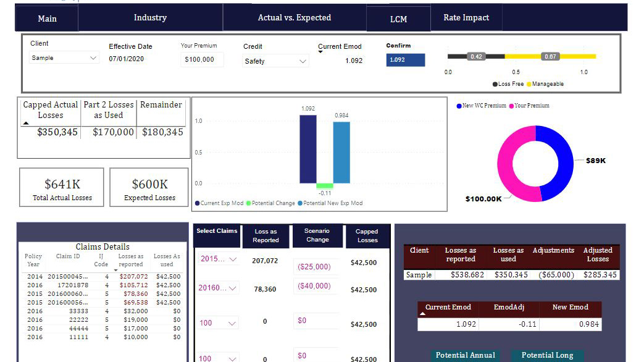The height and width of the screenshot is (362, 644).
Task: Open the Client dropdown showing Sample
Action: point(64,58)
